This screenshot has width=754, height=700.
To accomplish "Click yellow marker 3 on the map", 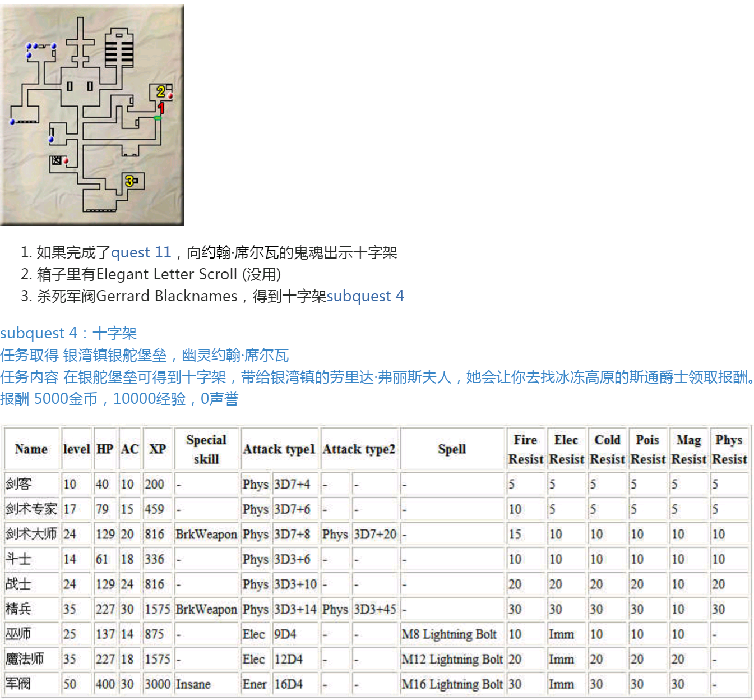I will tap(129, 181).
